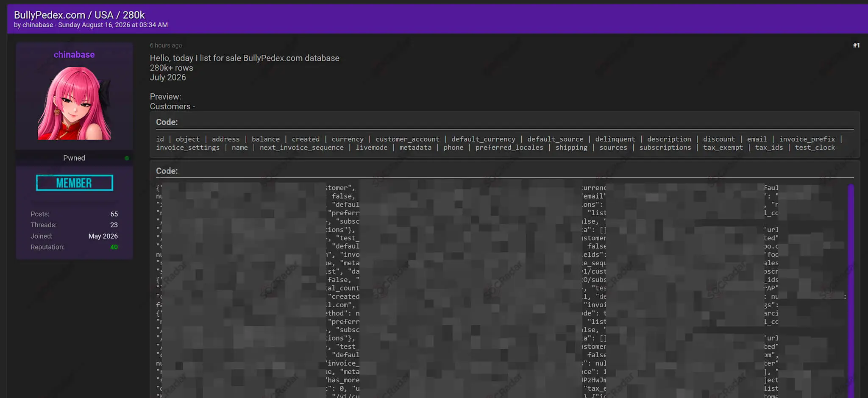Image resolution: width=868 pixels, height=398 pixels.
Task: Click the 'Reputation:' label
Action: coord(47,247)
